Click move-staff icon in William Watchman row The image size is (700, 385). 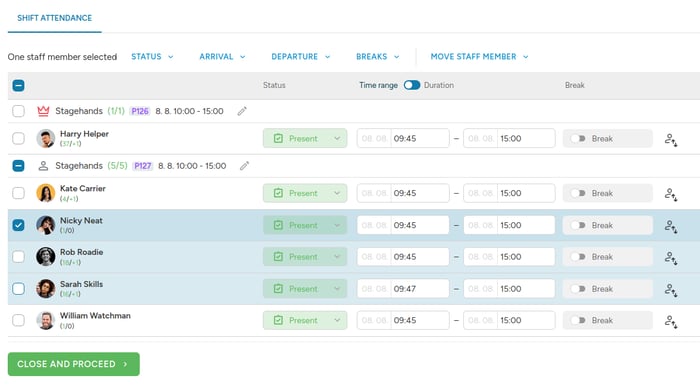pos(671,322)
